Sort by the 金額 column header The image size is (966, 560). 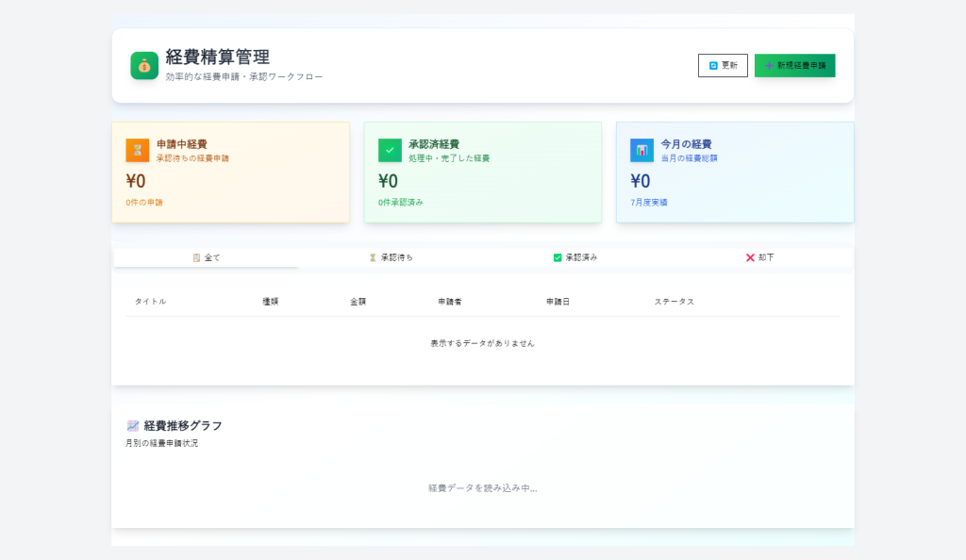click(x=358, y=302)
